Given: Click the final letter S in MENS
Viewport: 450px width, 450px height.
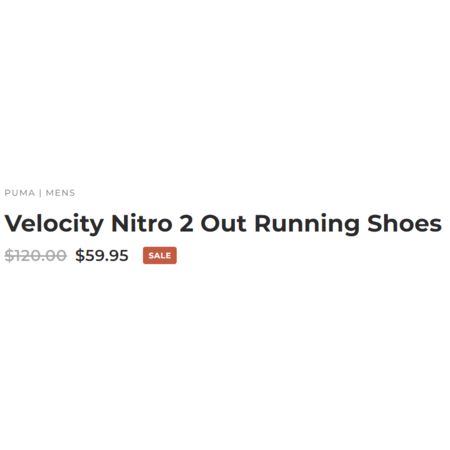Looking at the screenshot, I should point(72,193).
